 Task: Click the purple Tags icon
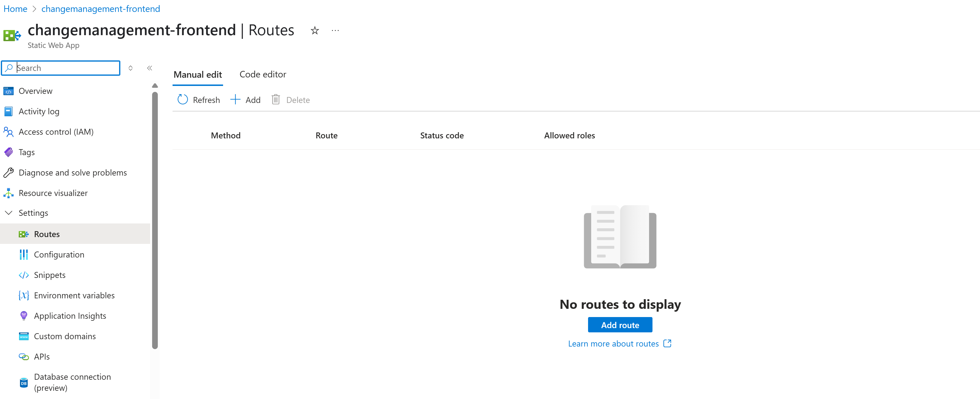pos(8,152)
